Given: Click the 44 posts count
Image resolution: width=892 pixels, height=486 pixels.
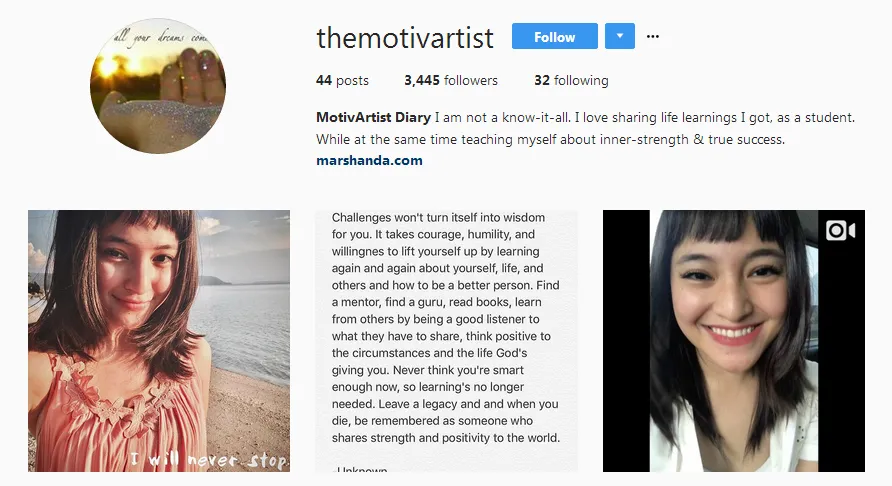Looking at the screenshot, I should [342, 80].
